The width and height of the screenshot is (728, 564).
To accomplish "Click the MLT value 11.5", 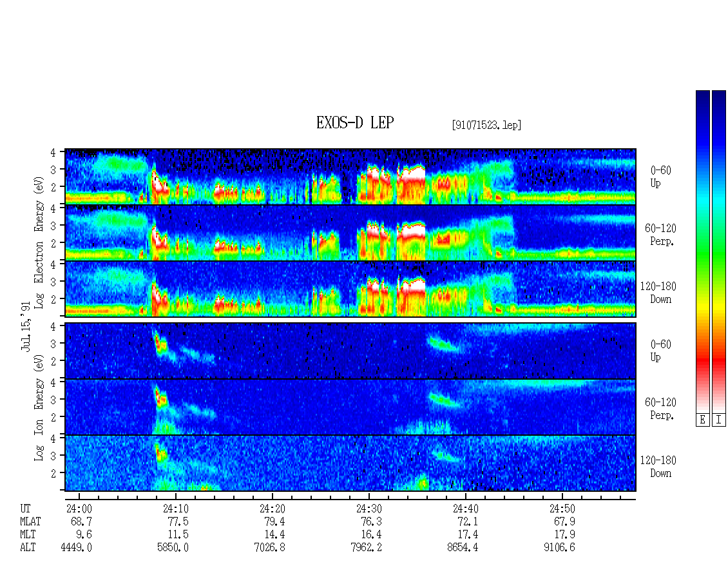I will pos(178,535).
